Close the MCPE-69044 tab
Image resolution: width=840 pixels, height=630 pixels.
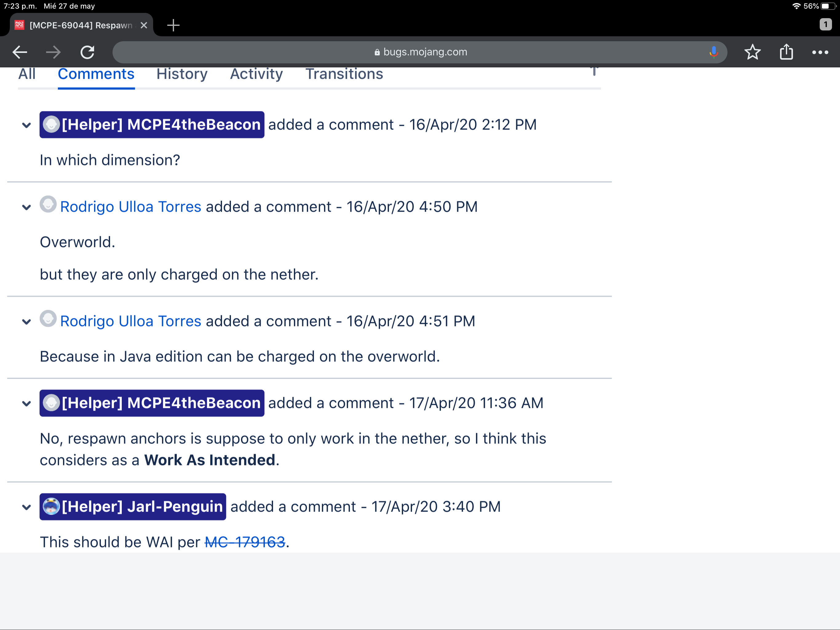pyautogui.click(x=144, y=26)
